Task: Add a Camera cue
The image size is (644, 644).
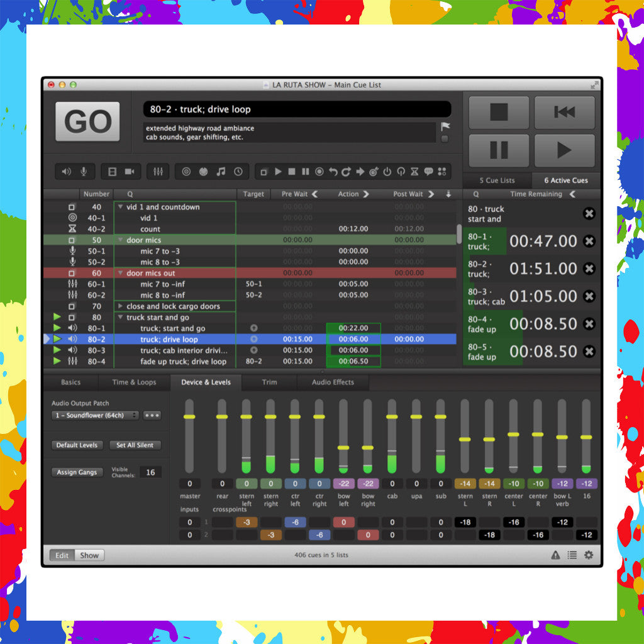Action: (x=130, y=171)
